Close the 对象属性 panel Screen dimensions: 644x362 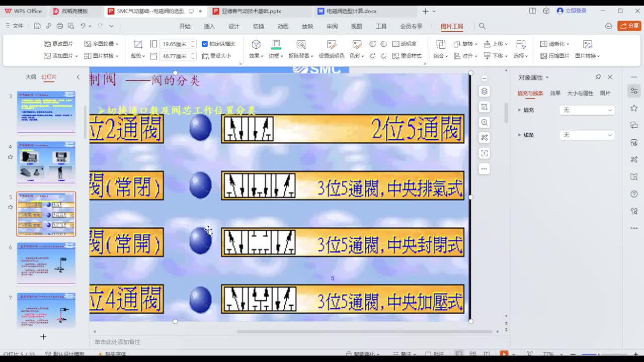click(x=610, y=77)
